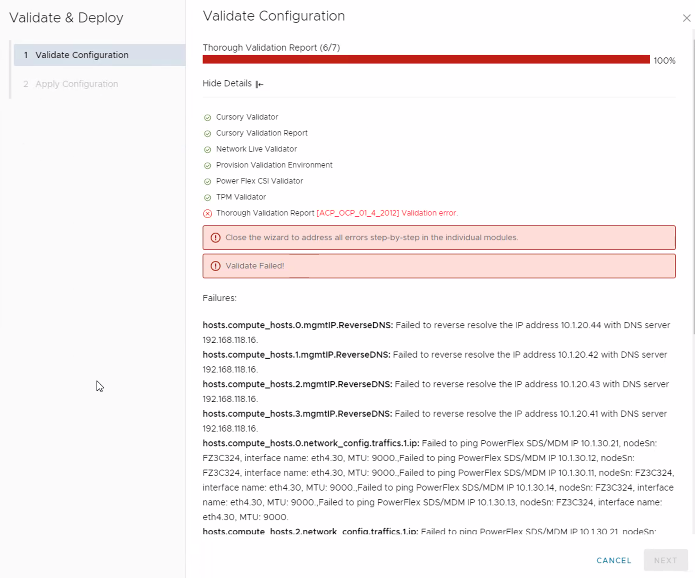Click the red validation progress bar
This screenshot has height=578, width=695.
point(426,60)
